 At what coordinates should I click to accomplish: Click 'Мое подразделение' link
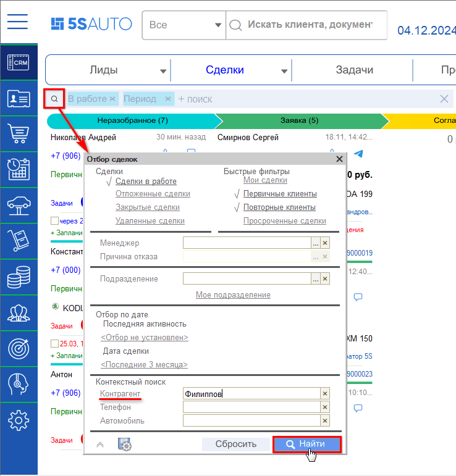pos(233,294)
